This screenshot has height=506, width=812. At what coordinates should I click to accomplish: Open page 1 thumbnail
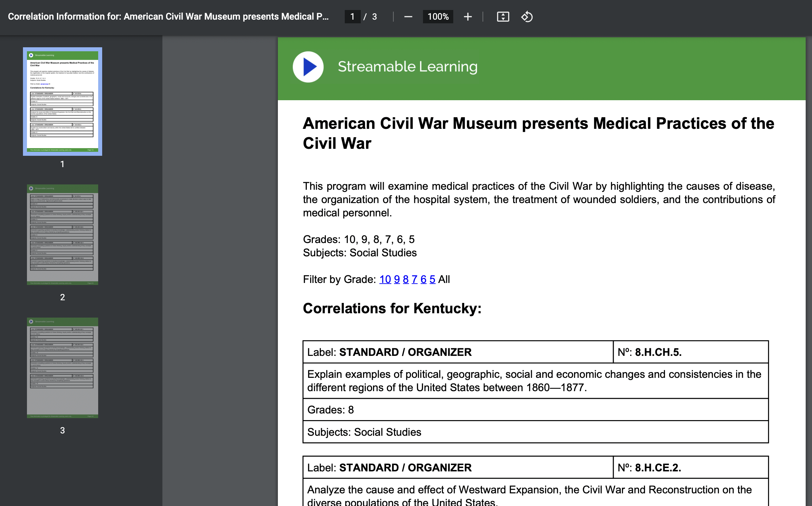[63, 102]
